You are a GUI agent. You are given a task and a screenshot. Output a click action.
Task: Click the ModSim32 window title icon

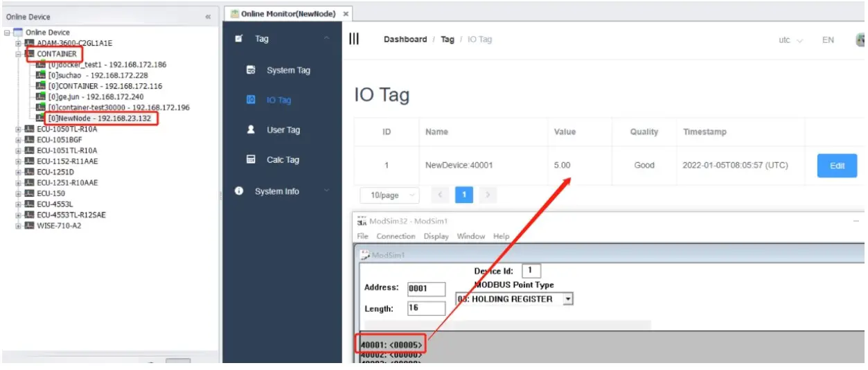pos(362,221)
